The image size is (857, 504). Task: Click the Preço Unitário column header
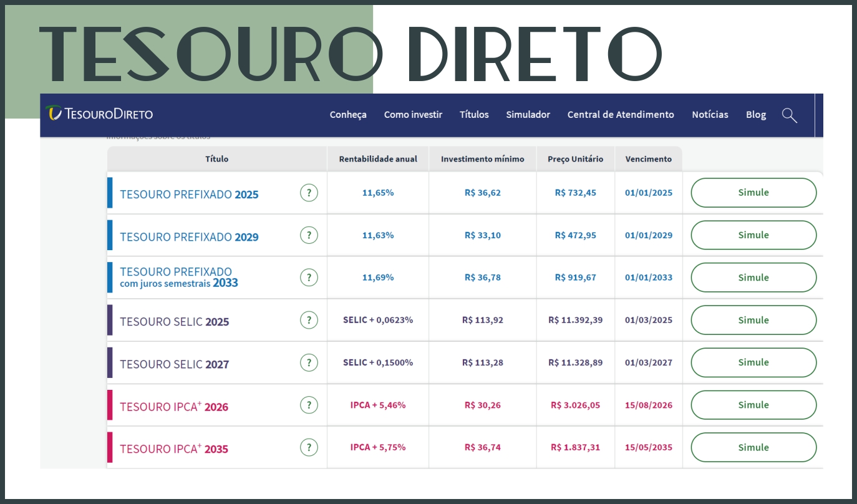[576, 159]
